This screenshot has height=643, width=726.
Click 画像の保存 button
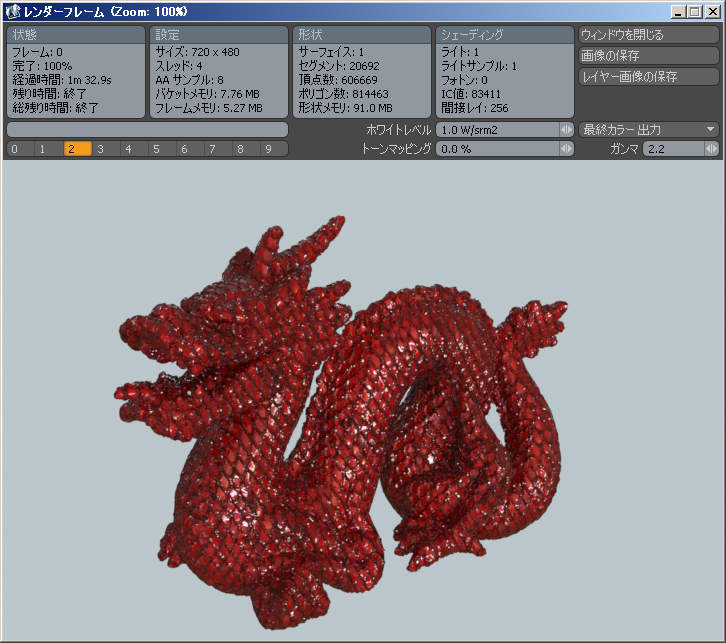648,56
